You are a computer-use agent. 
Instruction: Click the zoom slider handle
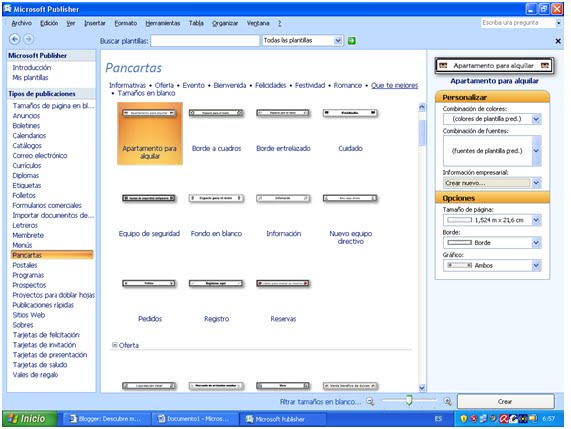click(x=409, y=400)
